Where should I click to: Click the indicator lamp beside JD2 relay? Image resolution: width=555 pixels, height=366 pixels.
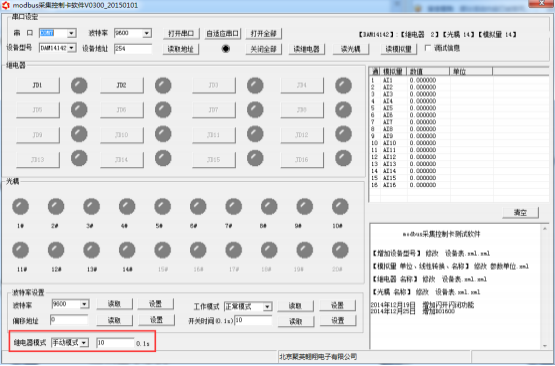click(x=163, y=85)
